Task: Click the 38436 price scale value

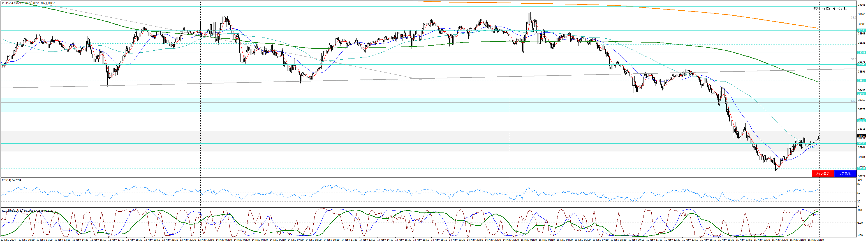Action: point(862,90)
